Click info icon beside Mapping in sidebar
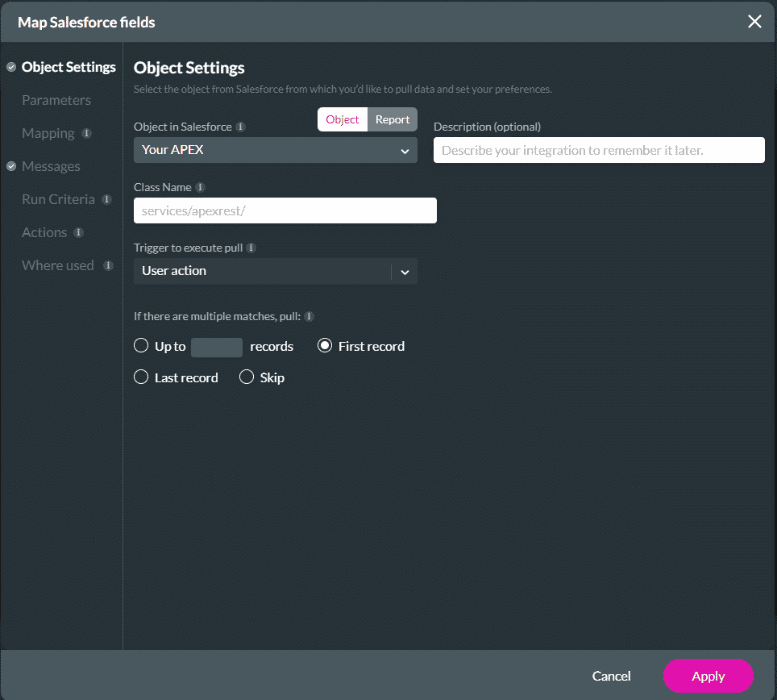The width and height of the screenshot is (777, 700). (x=87, y=133)
